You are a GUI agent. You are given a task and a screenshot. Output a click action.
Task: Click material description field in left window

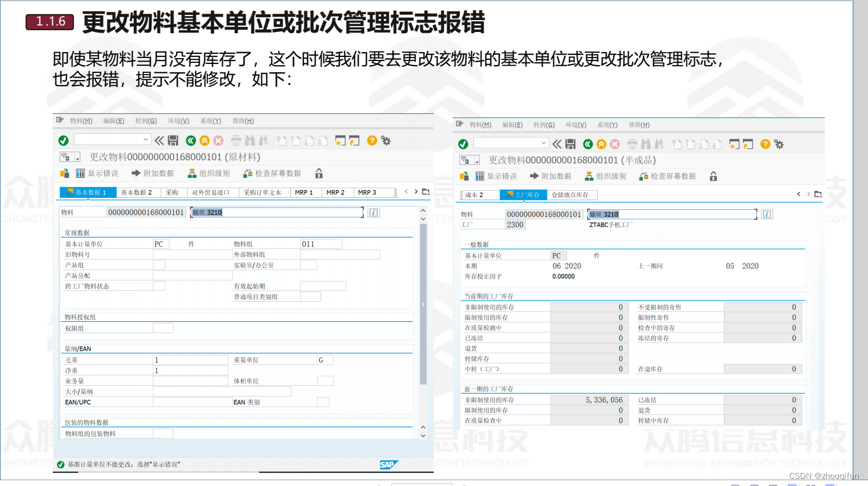pyautogui.click(x=277, y=212)
